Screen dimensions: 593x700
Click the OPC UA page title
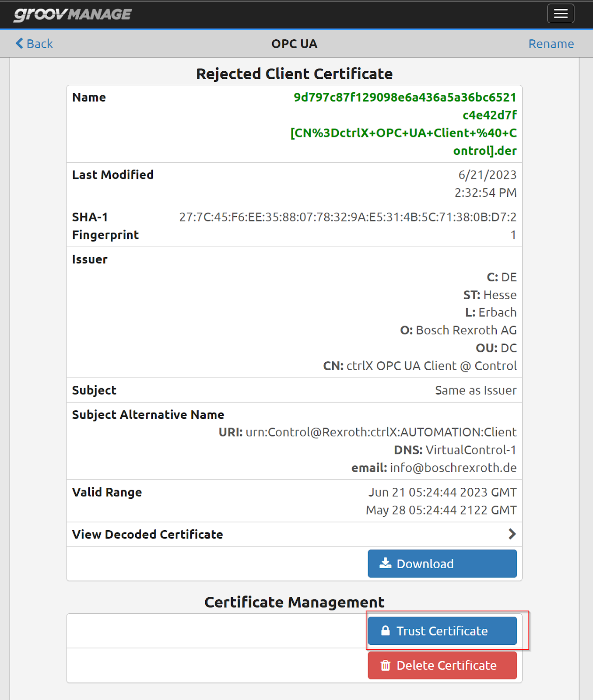pos(294,44)
